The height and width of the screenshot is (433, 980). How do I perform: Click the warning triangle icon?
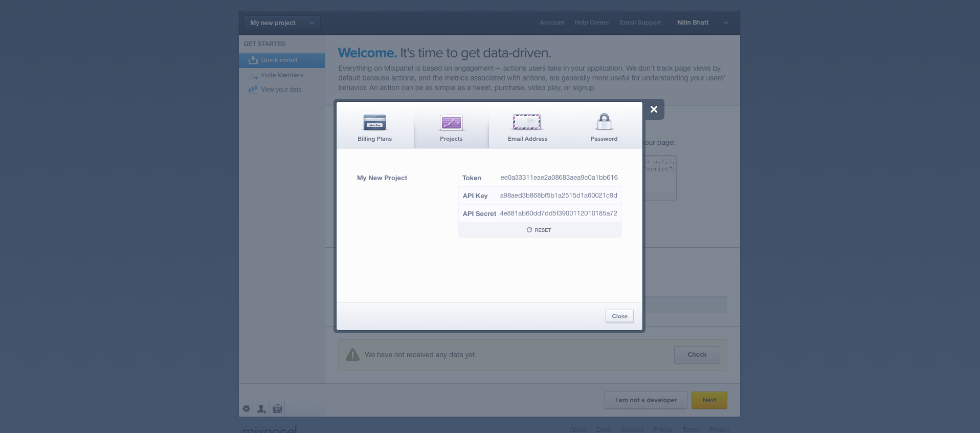coord(352,355)
